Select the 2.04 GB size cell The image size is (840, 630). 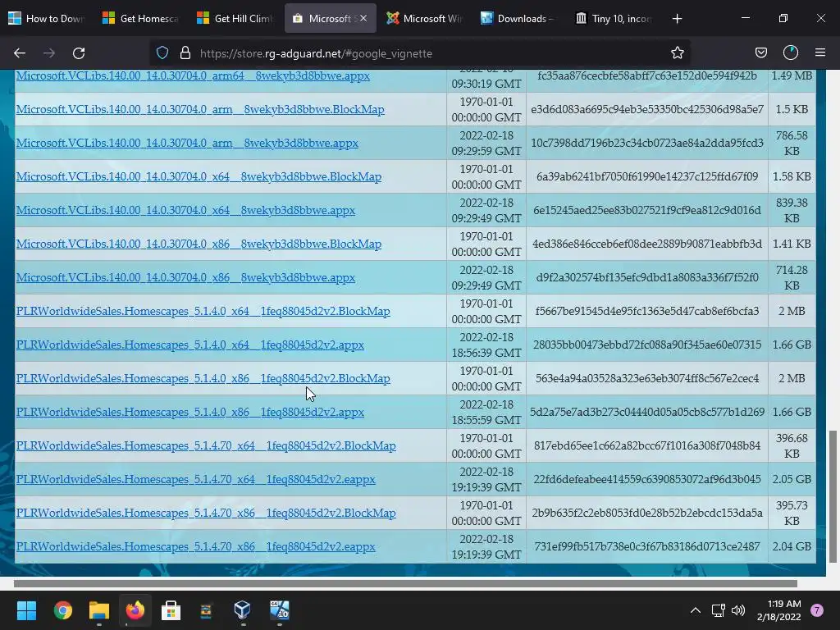tap(792, 547)
